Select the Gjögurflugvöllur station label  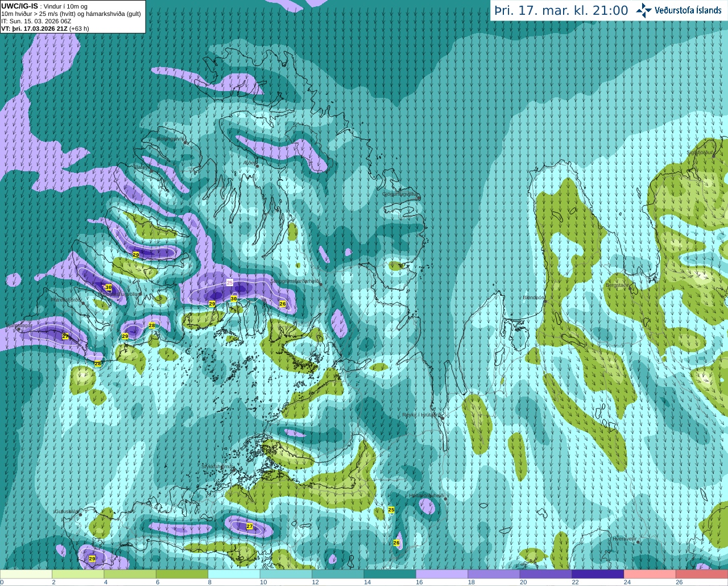point(400,194)
